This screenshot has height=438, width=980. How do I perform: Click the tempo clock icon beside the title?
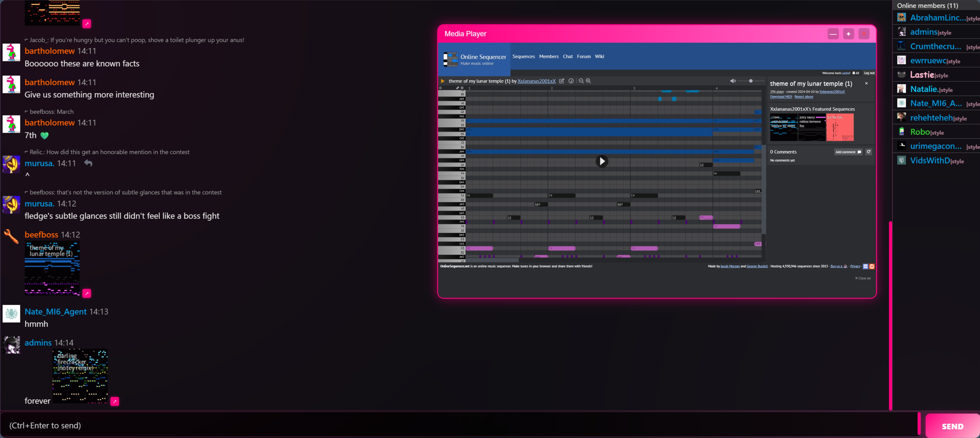pos(571,81)
